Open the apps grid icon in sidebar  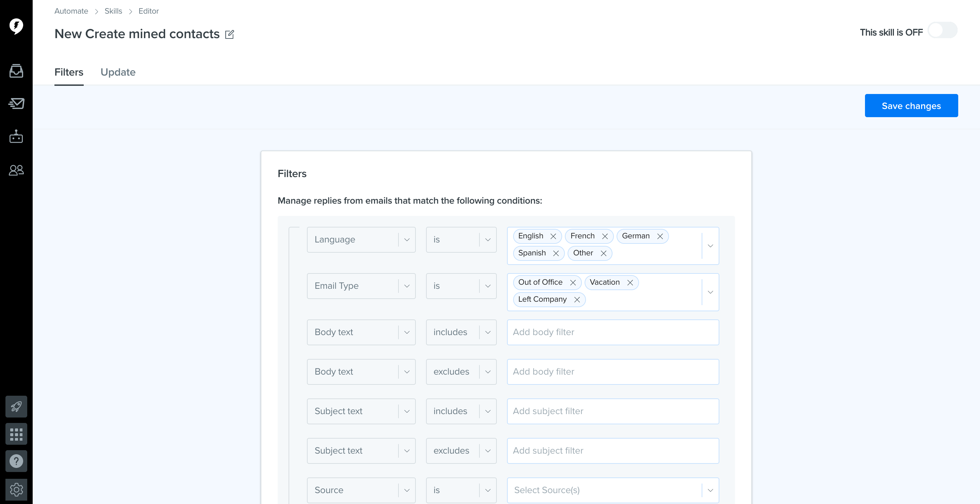coord(16,434)
